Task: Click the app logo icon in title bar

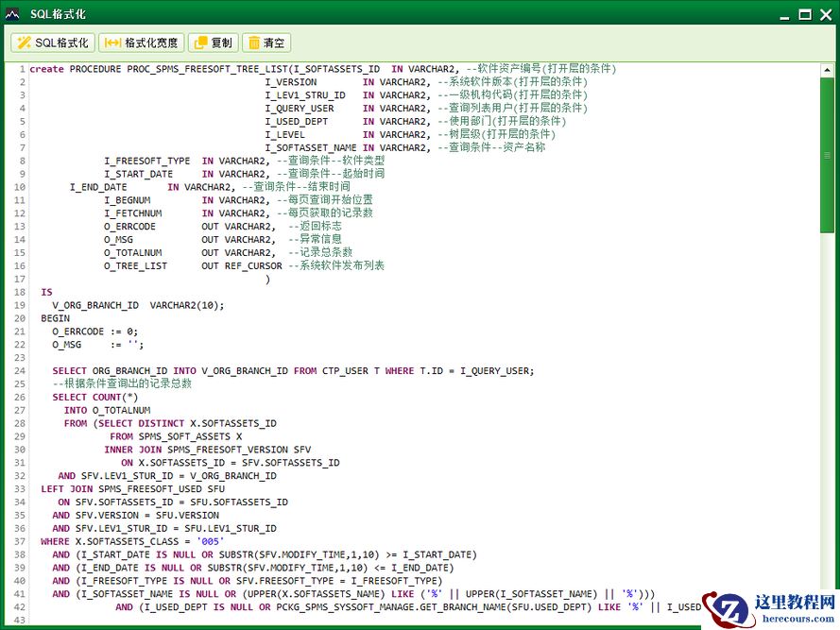Action: tap(13, 13)
